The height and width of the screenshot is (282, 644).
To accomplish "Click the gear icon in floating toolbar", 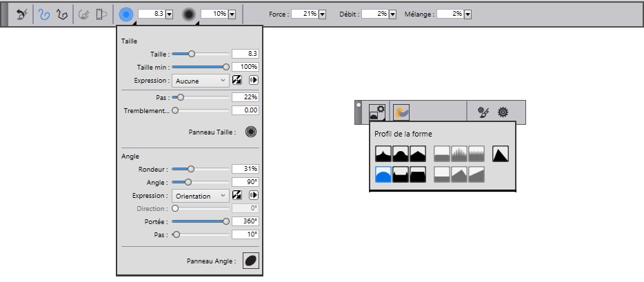I will (x=503, y=112).
